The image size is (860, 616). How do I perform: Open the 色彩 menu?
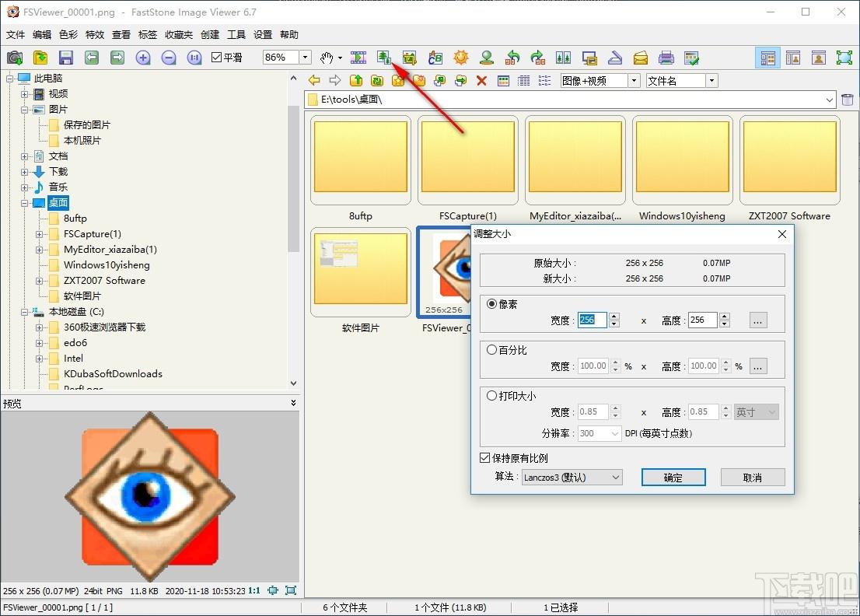68,34
